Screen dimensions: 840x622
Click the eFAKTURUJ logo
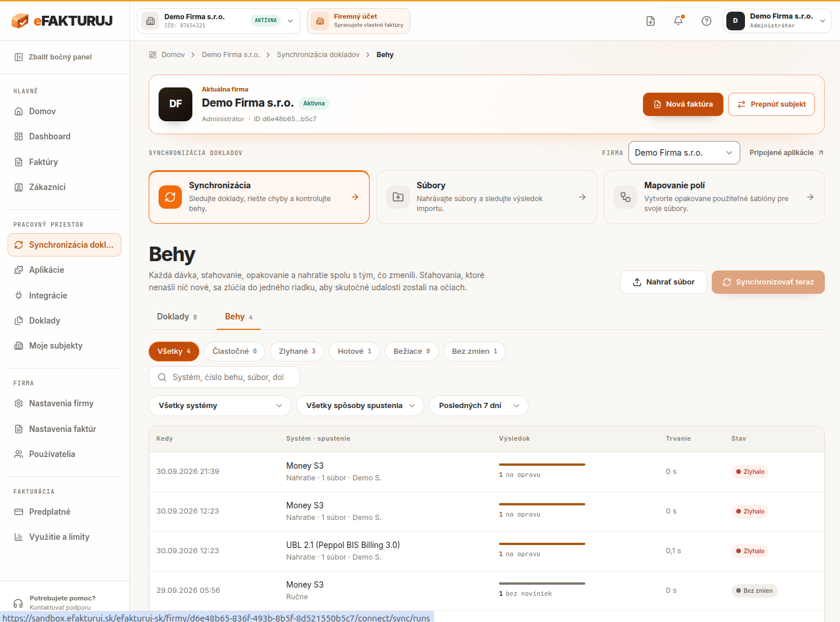point(62,21)
